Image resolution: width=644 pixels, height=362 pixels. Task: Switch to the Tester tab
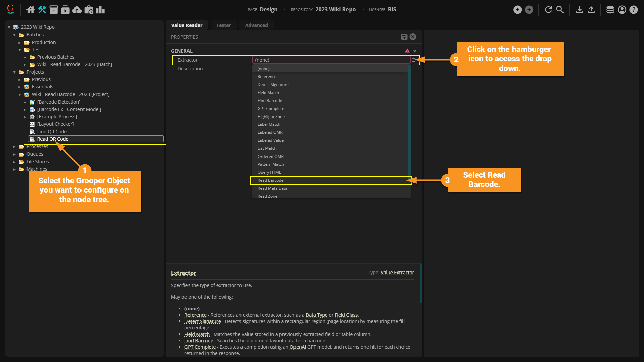tap(223, 25)
